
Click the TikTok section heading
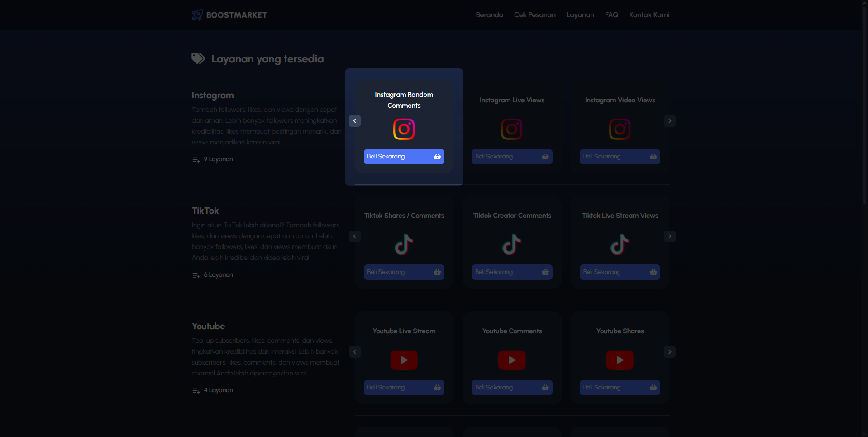(x=205, y=211)
